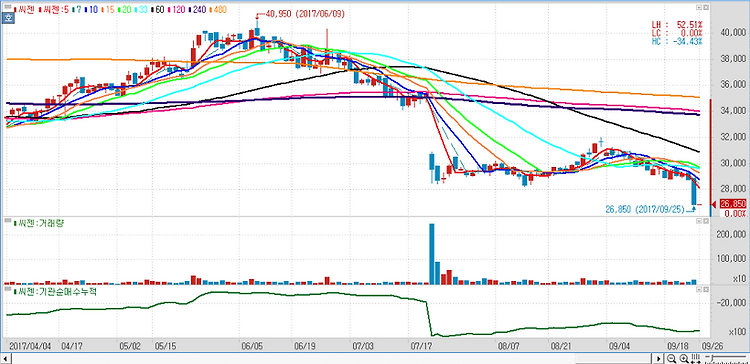This screenshot has height=364, width=750.
Task: Click the zoom out magnifier icon
Action: click(x=671, y=358)
